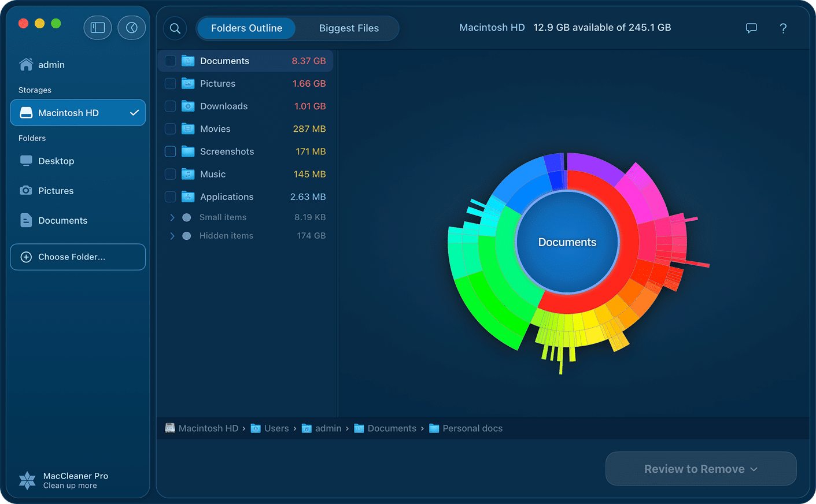
Task: Open the search magnifier icon
Action: 175,28
